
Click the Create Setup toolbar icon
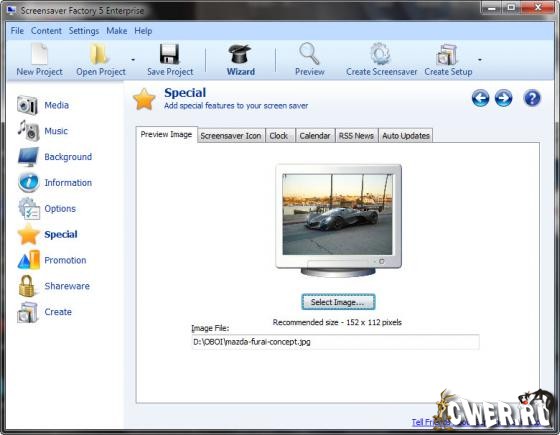click(448, 60)
